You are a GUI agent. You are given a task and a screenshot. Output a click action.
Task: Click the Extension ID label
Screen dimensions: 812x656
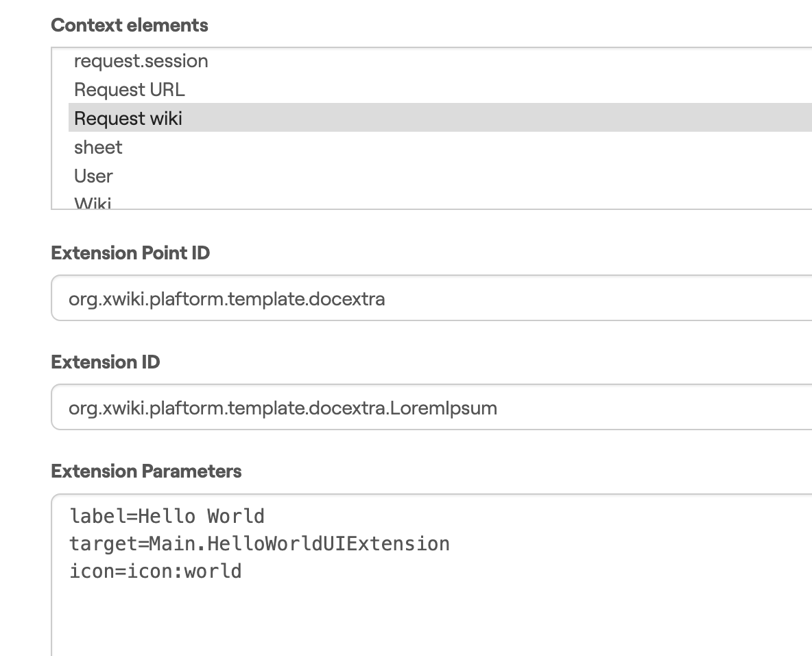(105, 362)
